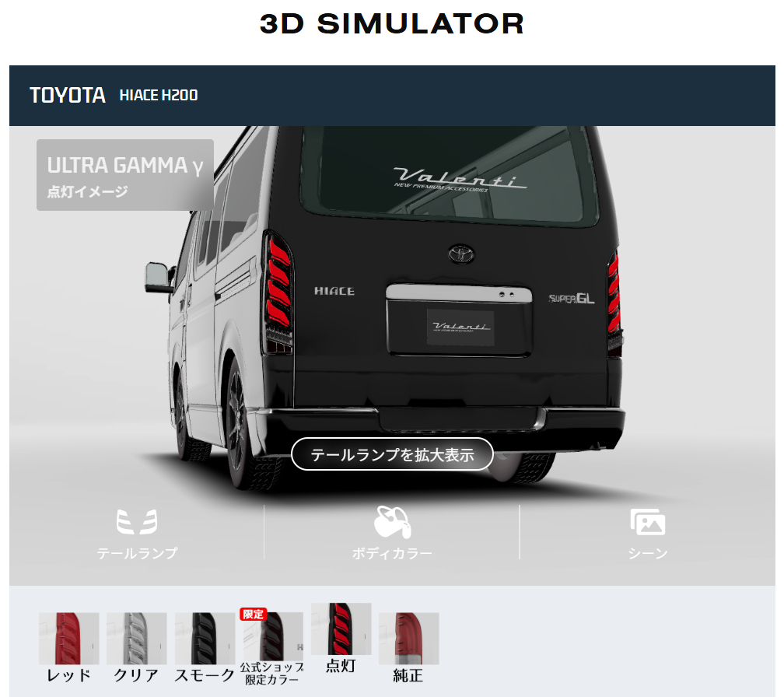This screenshot has width=784, height=697.
Task: Select the レッド tail lamp thumbnail
Action: [69, 639]
